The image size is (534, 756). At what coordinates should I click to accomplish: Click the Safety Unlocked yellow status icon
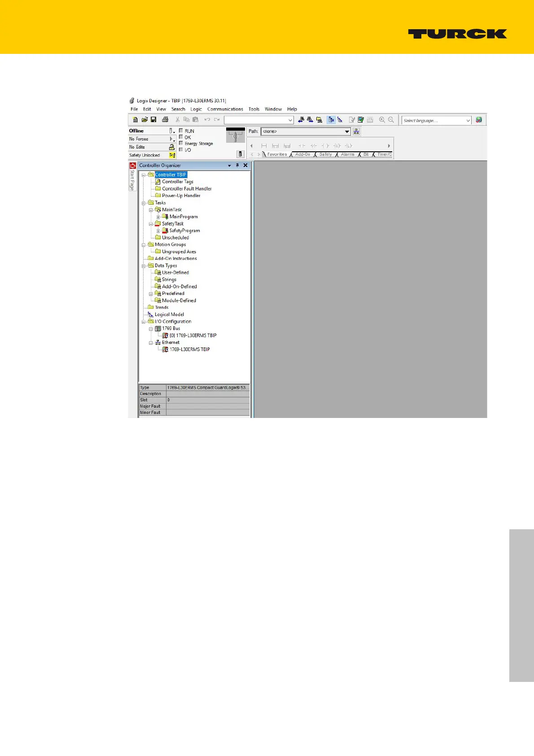point(172,155)
